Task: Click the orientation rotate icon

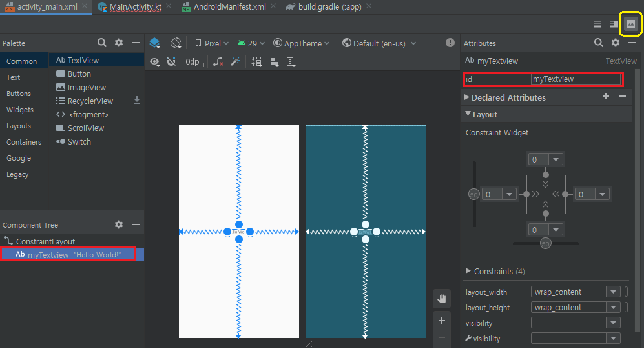Action: coord(176,43)
